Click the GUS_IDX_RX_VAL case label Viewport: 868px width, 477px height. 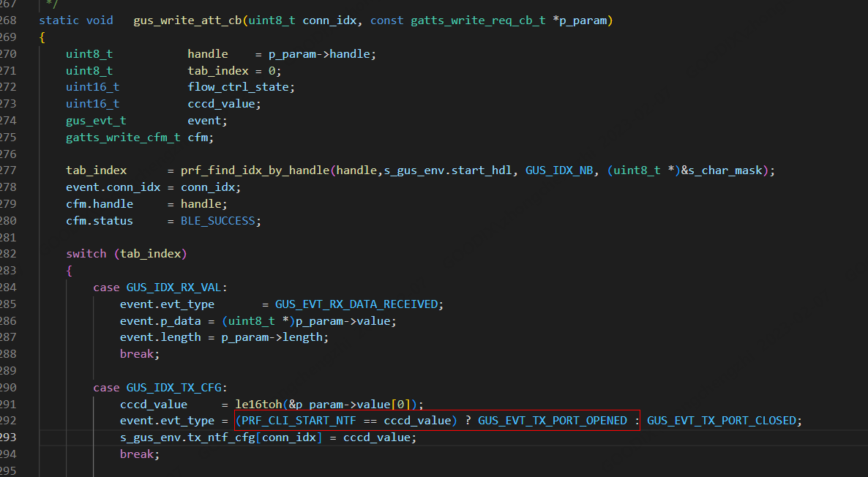(x=176, y=288)
